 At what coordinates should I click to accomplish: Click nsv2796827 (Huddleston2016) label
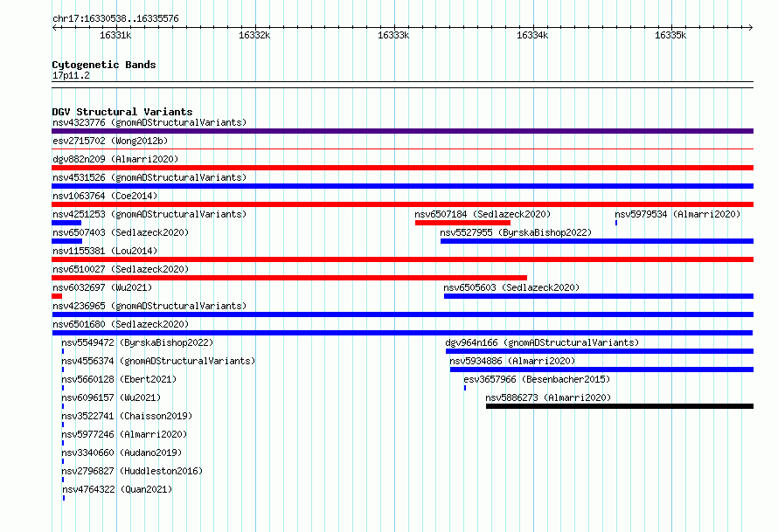coord(133,471)
